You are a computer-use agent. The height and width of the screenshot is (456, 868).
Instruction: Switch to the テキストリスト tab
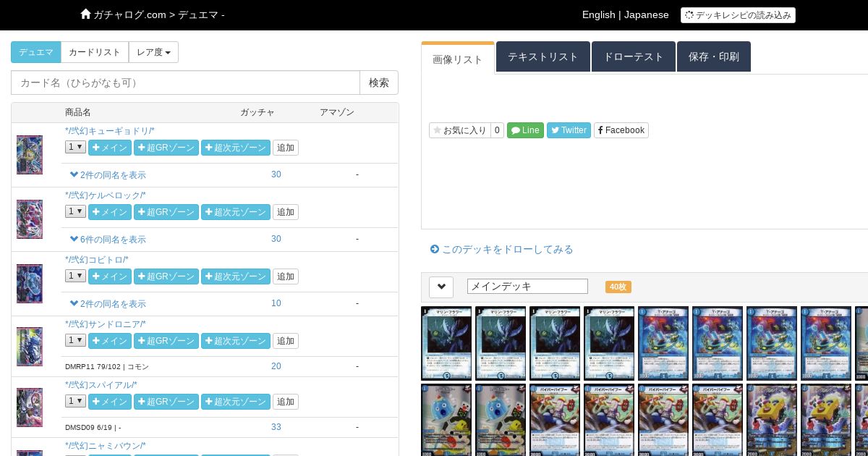pos(543,56)
